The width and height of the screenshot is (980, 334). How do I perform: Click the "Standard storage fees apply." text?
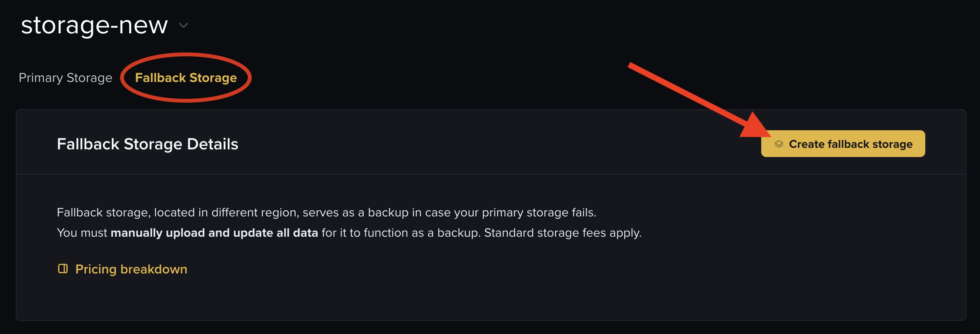[562, 233]
